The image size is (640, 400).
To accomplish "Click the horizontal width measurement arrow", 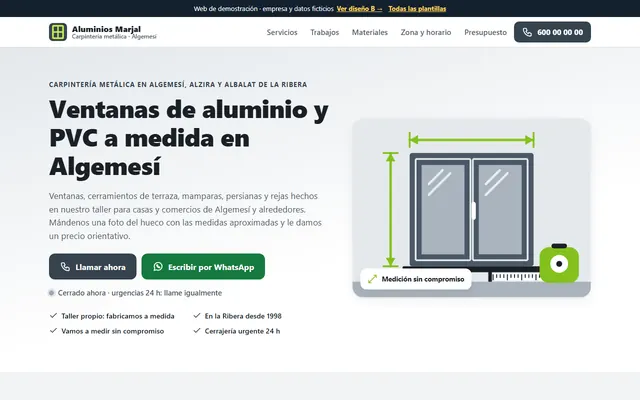I will click(471, 140).
